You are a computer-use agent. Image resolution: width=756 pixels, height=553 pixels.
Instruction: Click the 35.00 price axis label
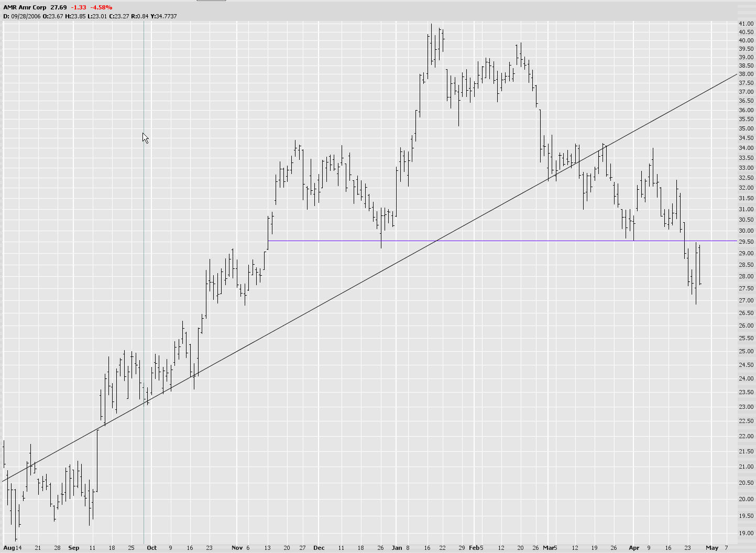(746, 128)
